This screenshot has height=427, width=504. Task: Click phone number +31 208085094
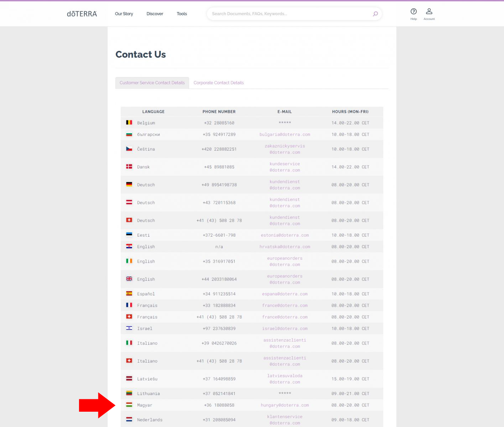pos(219,420)
